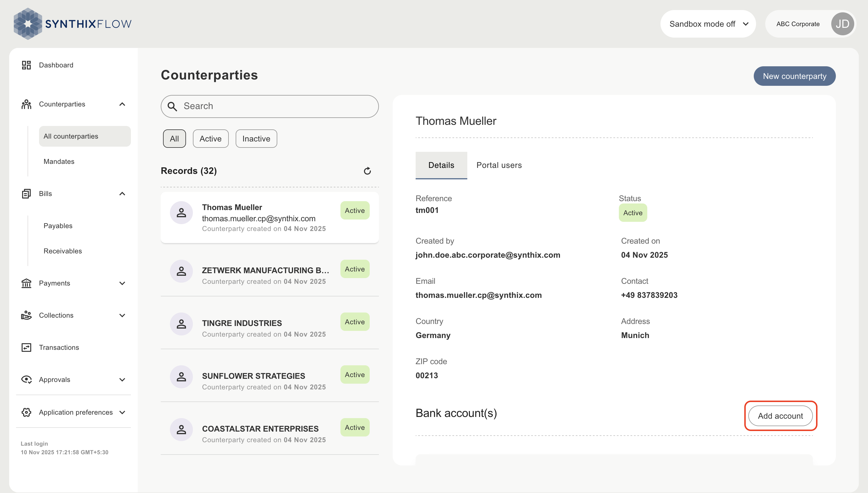This screenshot has width=868, height=493.
Task: Click the address value Munich
Action: point(635,335)
